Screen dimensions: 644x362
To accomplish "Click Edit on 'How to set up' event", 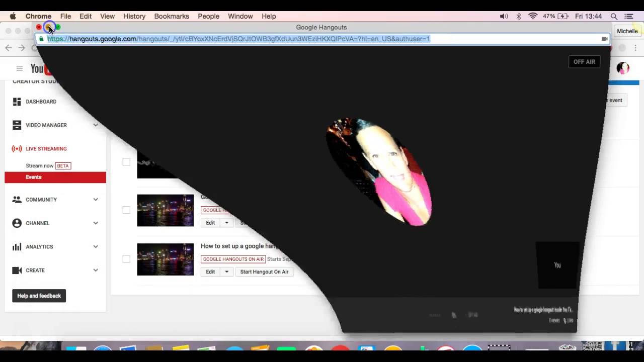I will 210,271.
